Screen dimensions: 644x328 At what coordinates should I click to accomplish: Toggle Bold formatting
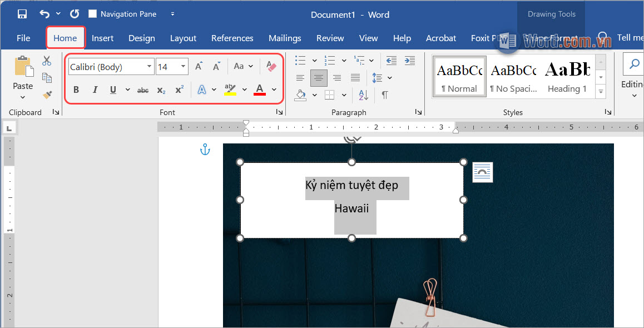click(76, 90)
